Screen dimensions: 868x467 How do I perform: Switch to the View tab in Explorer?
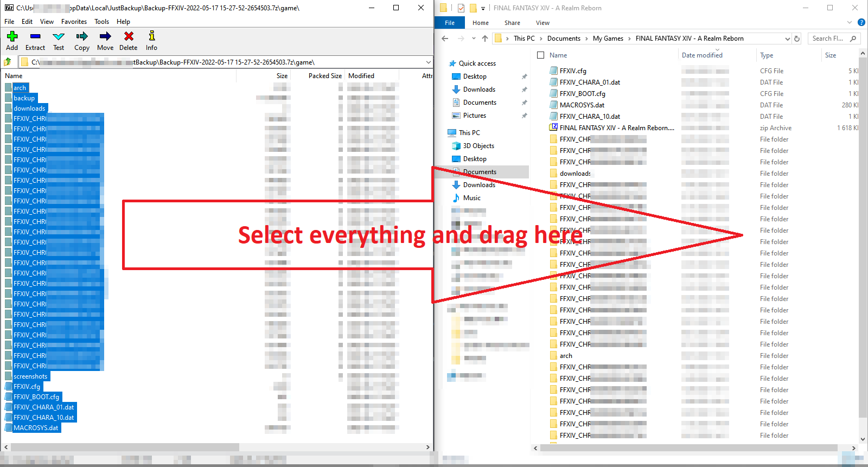coord(542,23)
